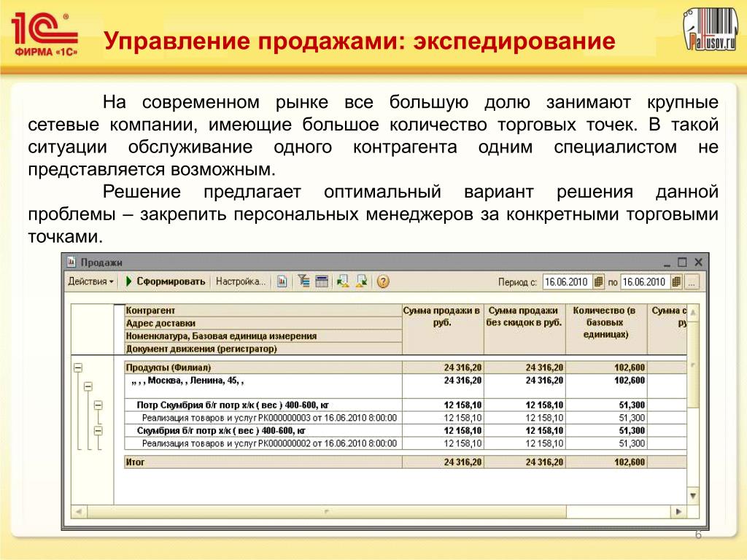Select the Продукты (Филиал) row
Screen dimensions: 747x560
tap(405, 367)
